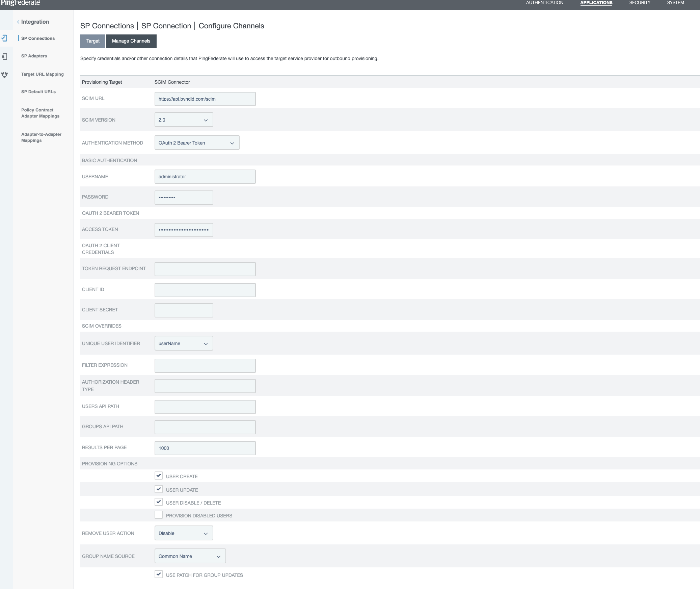
Task: Toggle Use Patch for Group Updates
Action: click(159, 574)
